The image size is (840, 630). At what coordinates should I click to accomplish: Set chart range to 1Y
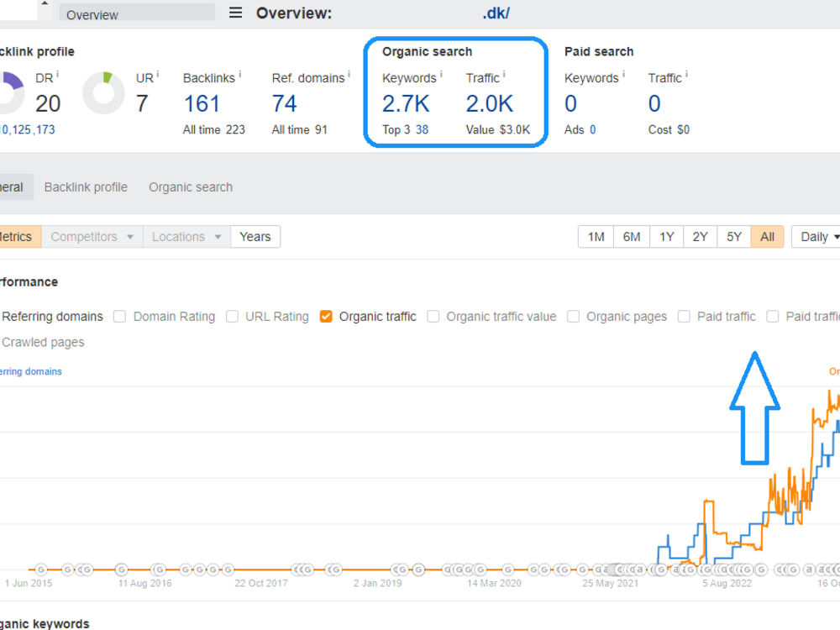coord(666,237)
